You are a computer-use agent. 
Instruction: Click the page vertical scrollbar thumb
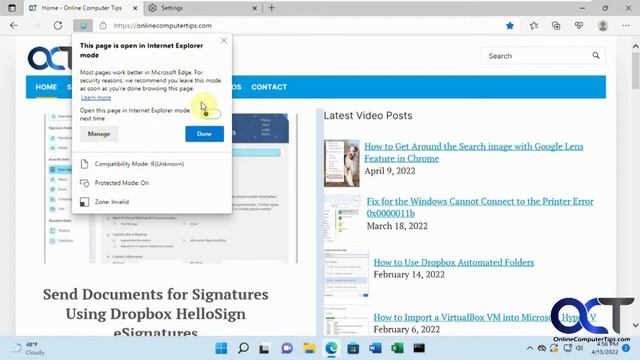coord(636,70)
